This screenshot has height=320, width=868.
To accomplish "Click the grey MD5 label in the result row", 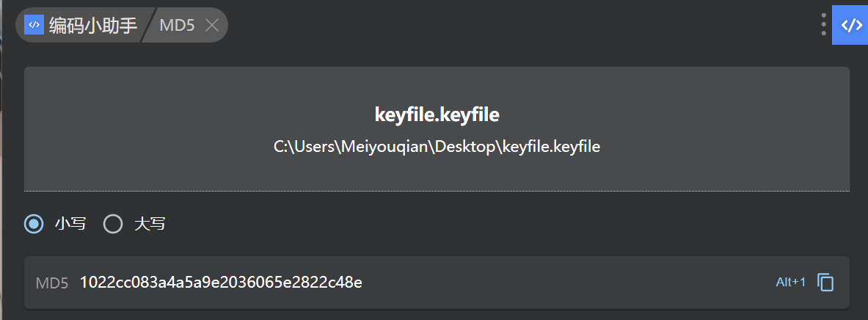I will point(52,283).
